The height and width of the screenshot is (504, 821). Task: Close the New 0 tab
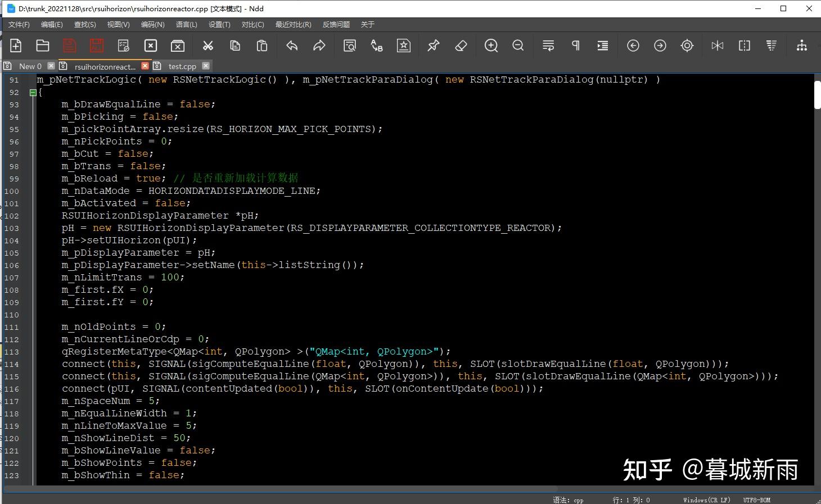[51, 66]
